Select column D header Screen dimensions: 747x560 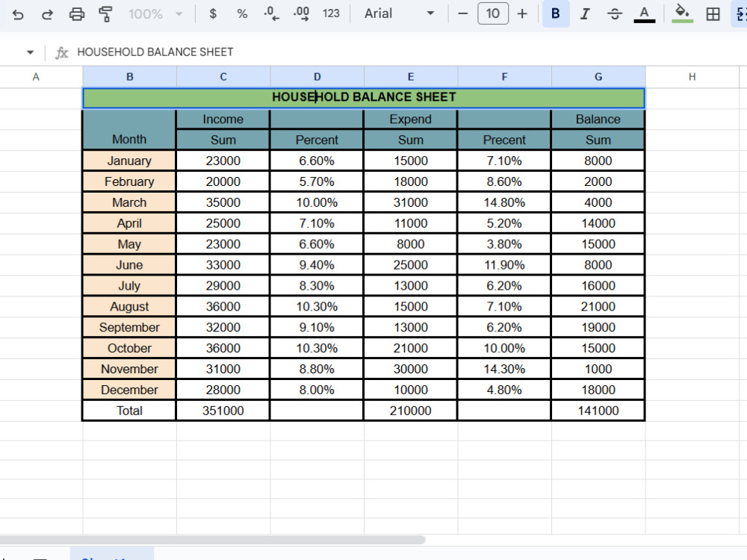[317, 77]
